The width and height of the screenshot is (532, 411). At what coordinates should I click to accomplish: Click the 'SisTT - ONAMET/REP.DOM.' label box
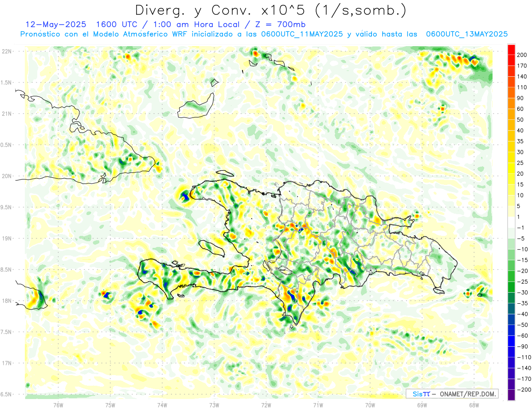tap(452, 394)
